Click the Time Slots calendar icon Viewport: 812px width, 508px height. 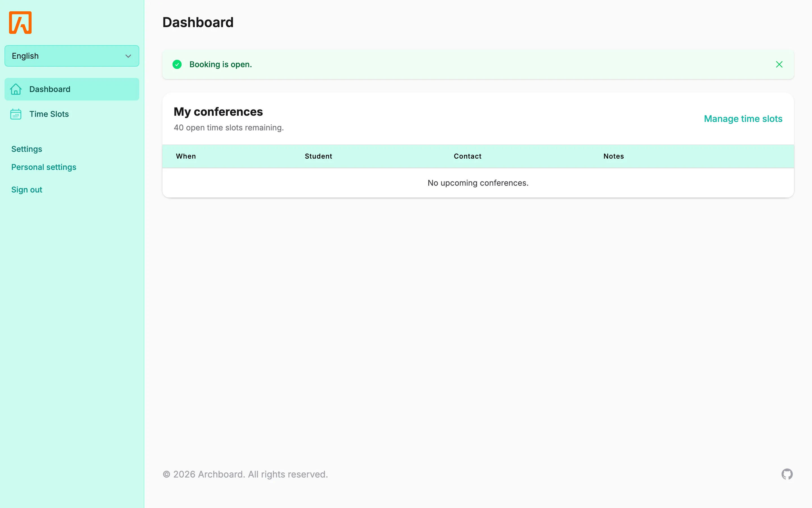tap(16, 114)
